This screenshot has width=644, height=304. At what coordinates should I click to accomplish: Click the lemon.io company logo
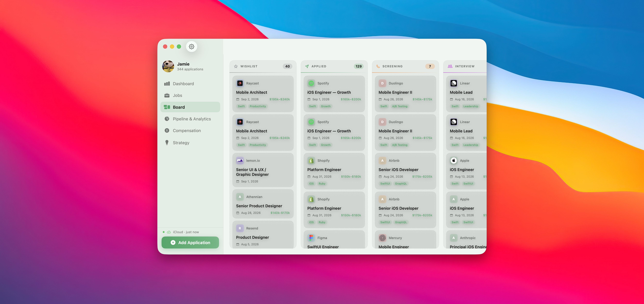(x=240, y=161)
